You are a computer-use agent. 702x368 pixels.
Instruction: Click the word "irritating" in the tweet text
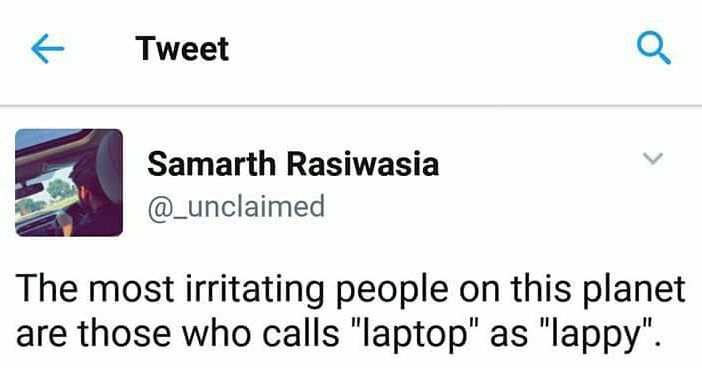[x=254, y=290]
